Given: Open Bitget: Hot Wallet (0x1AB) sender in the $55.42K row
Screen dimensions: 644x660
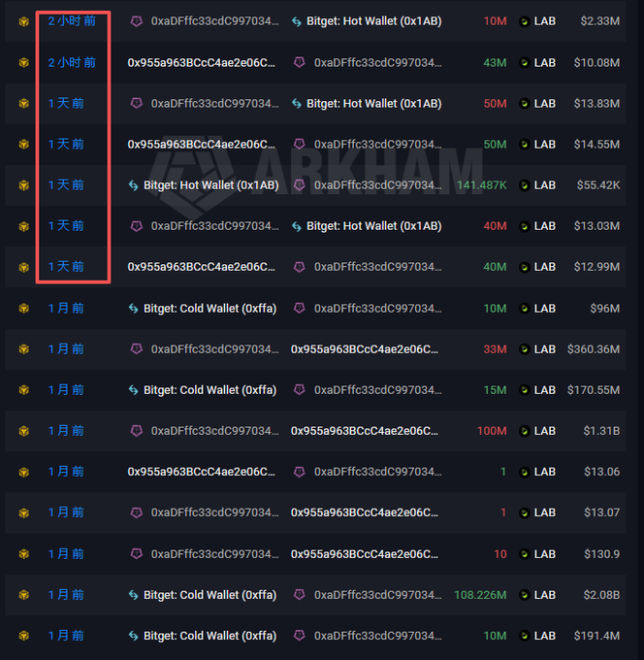Looking at the screenshot, I should coord(211,185).
